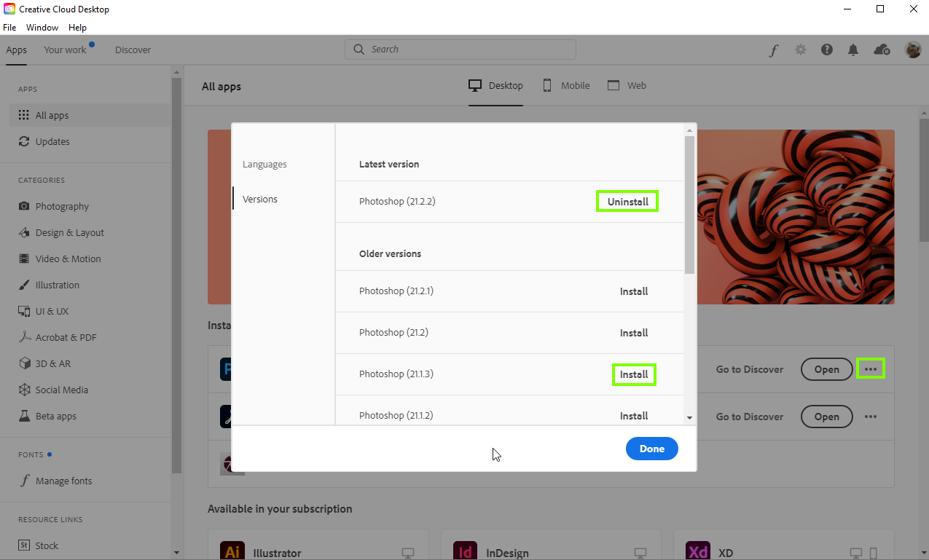This screenshot has height=560, width=929.
Task: Open the Window menu
Action: [x=42, y=28]
